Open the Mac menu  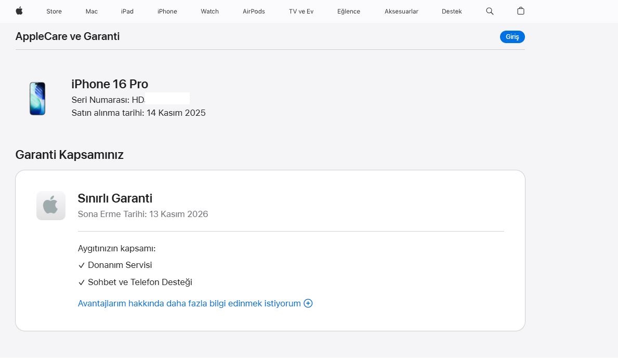[x=91, y=11]
